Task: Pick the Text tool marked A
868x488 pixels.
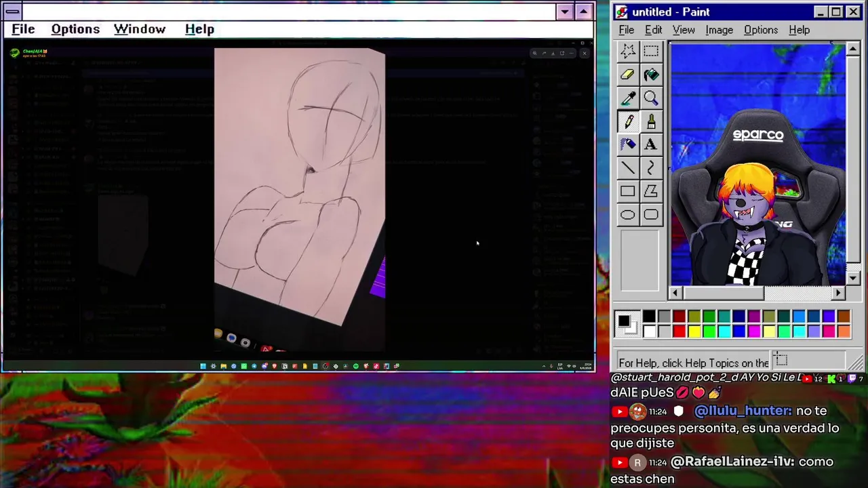Action: pos(651,145)
